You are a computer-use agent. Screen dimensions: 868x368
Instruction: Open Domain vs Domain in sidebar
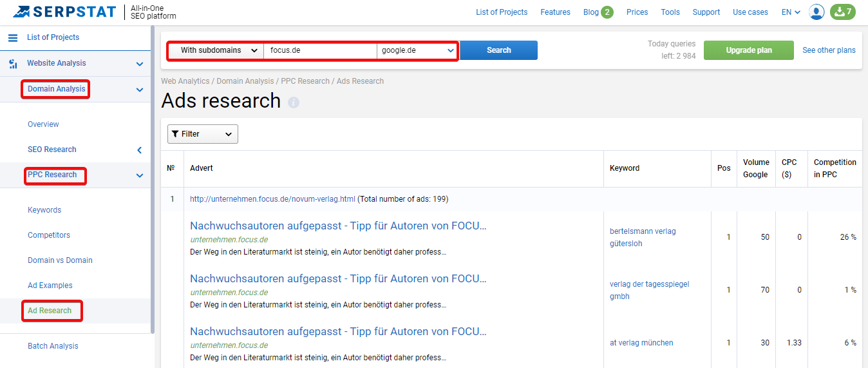tap(60, 260)
